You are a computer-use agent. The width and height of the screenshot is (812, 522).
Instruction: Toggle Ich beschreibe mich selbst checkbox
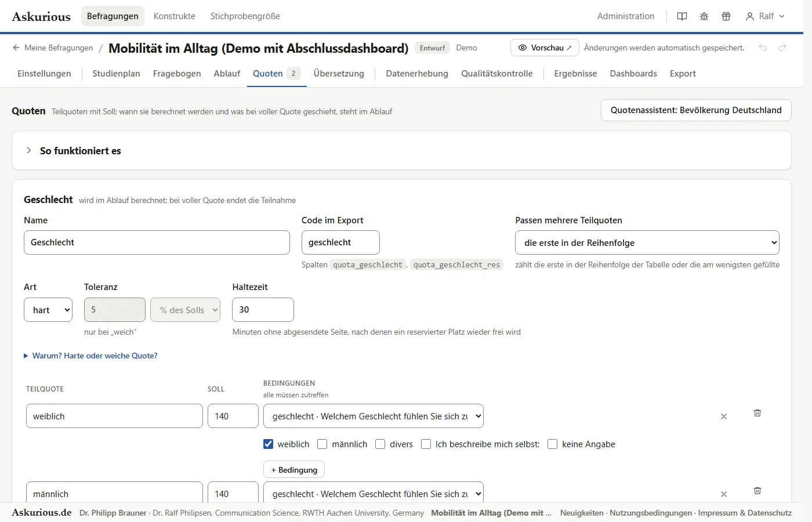426,444
